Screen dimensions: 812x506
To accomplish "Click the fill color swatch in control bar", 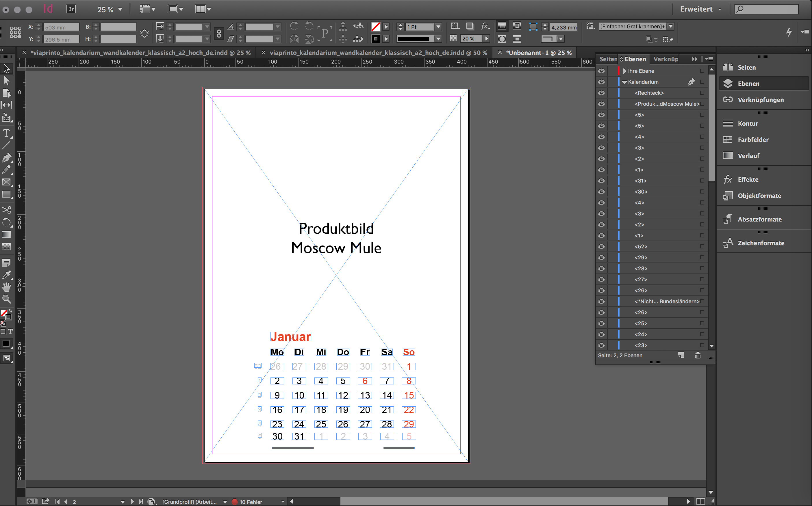I will pos(376,27).
